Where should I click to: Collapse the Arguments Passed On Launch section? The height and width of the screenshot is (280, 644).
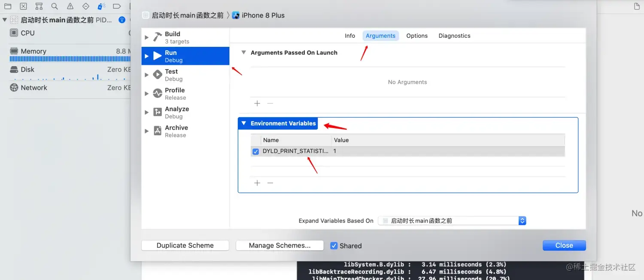click(x=243, y=52)
